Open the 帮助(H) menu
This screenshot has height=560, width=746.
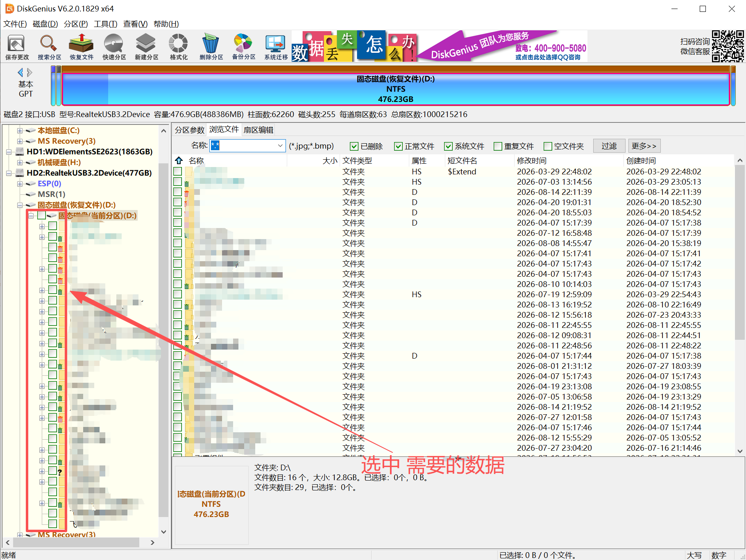tap(166, 24)
